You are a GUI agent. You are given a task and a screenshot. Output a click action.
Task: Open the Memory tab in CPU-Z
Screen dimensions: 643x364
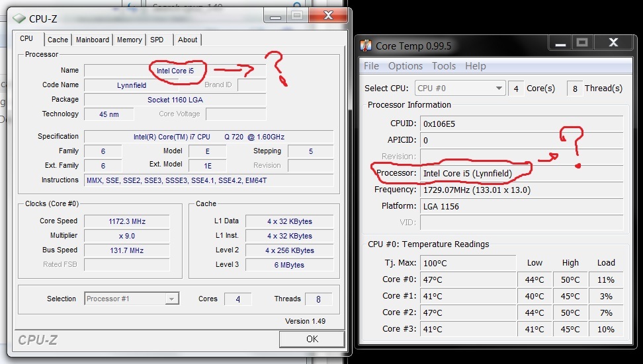click(x=130, y=40)
